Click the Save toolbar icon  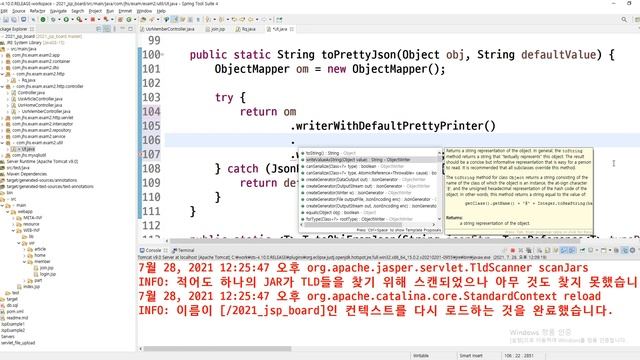coord(6,20)
